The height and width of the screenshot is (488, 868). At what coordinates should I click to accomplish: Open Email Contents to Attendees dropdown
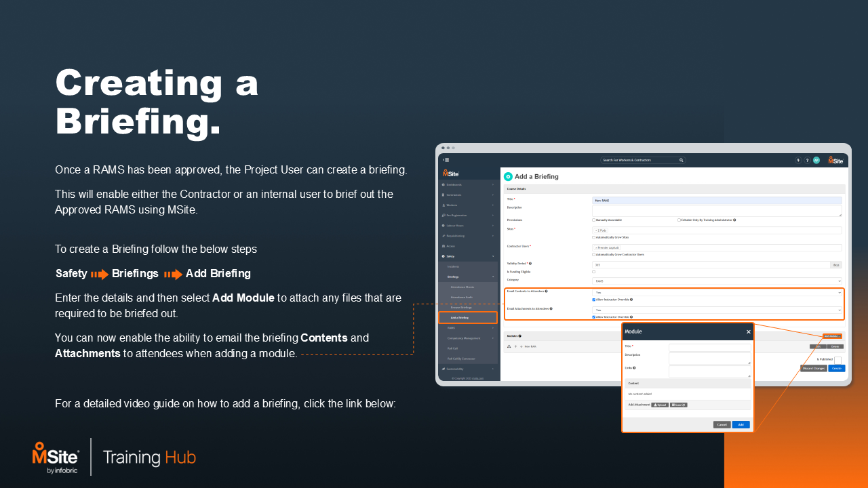pos(717,293)
